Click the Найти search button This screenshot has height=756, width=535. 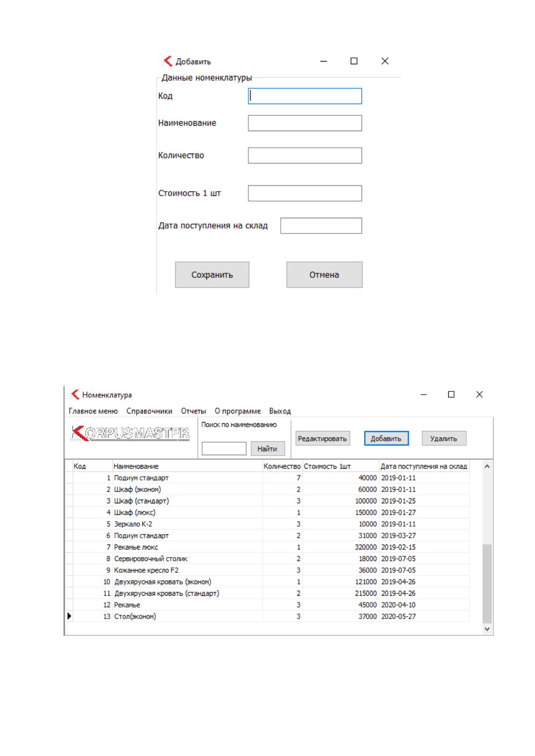[267, 448]
